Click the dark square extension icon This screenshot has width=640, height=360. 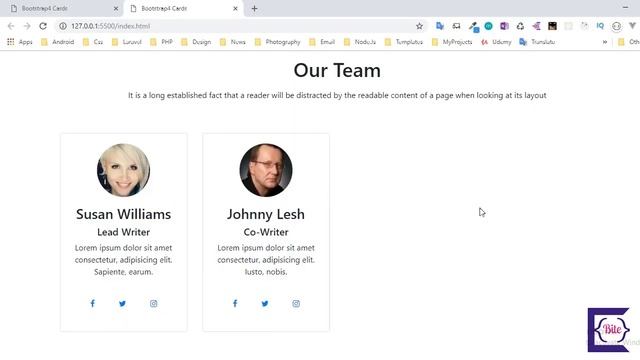(x=552, y=26)
